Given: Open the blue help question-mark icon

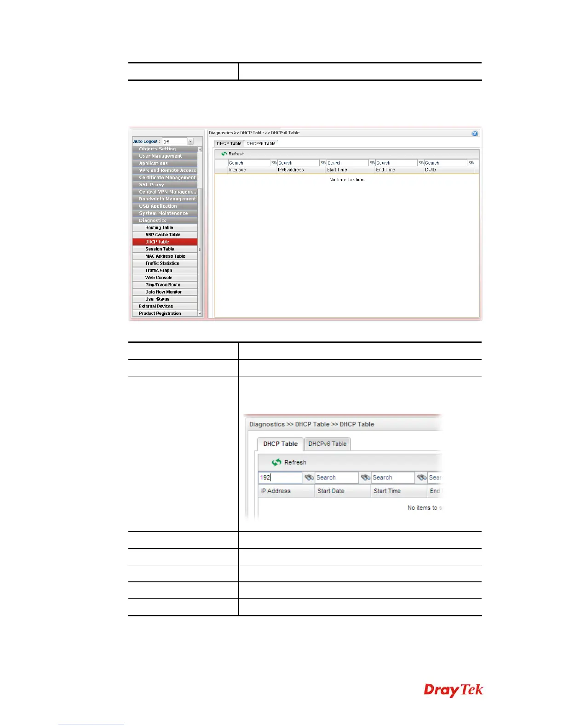Looking at the screenshot, I should [475, 133].
